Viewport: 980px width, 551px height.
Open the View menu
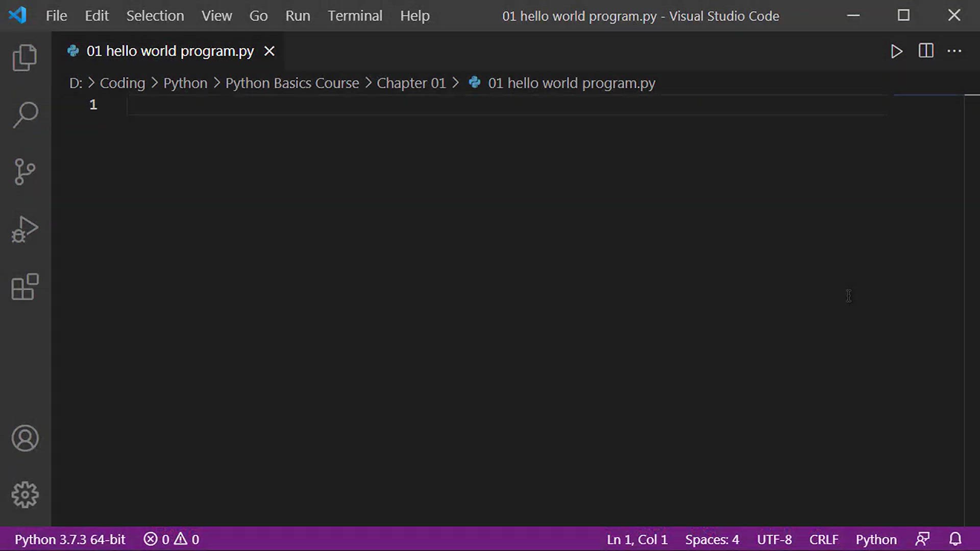click(x=216, y=16)
